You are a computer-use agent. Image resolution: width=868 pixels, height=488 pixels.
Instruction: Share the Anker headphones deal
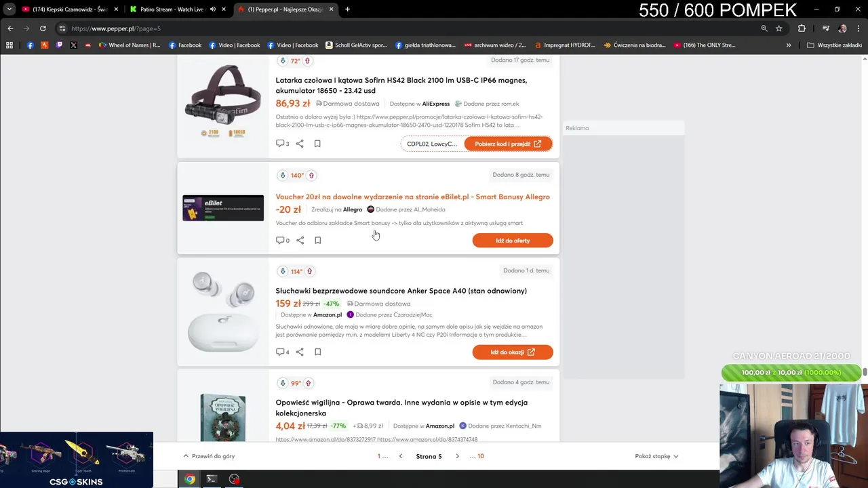(x=300, y=352)
